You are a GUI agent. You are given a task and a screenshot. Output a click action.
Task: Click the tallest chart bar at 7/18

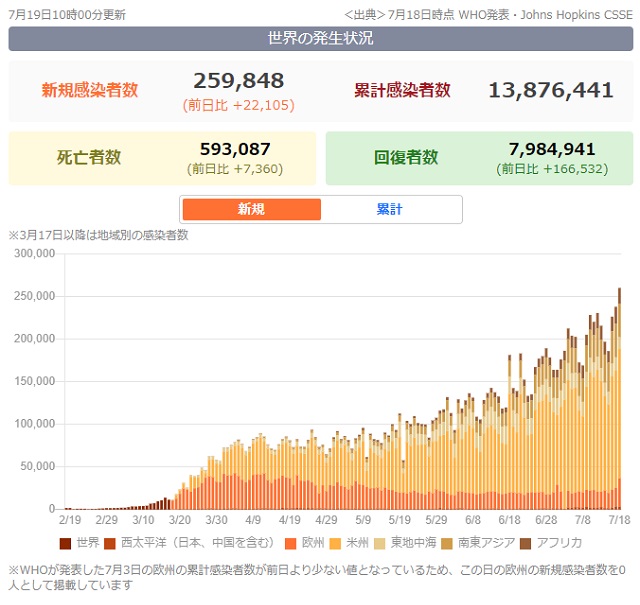(x=620, y=398)
